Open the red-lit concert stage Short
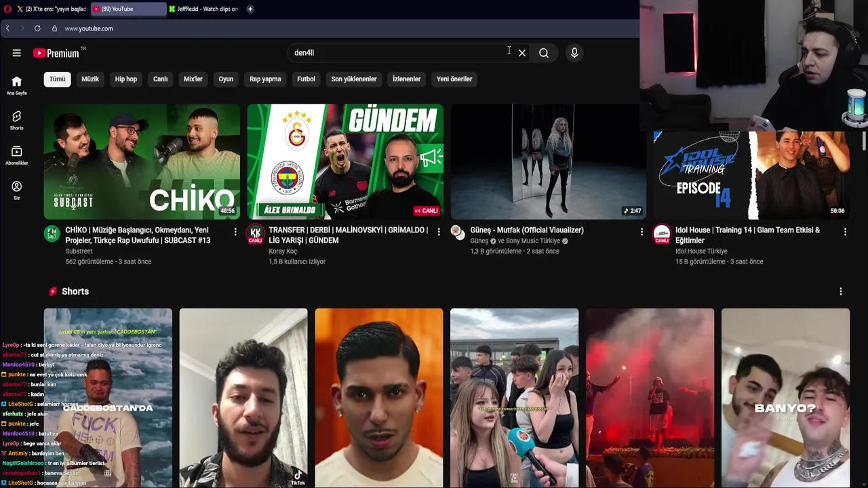This screenshot has height=488, width=868. pos(650,398)
